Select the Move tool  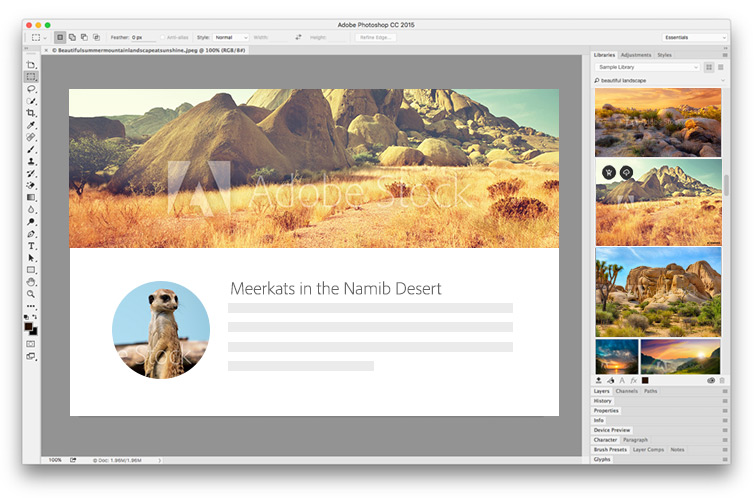point(31,65)
